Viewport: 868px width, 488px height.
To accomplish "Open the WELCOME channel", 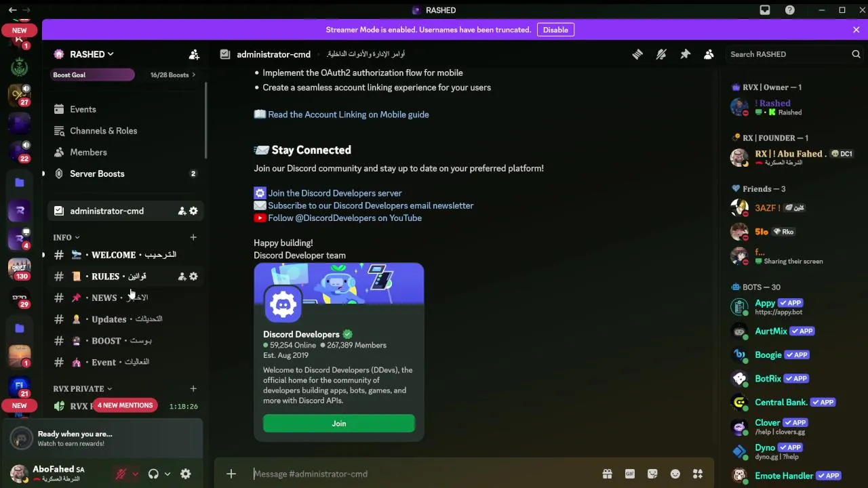I will coord(125,255).
